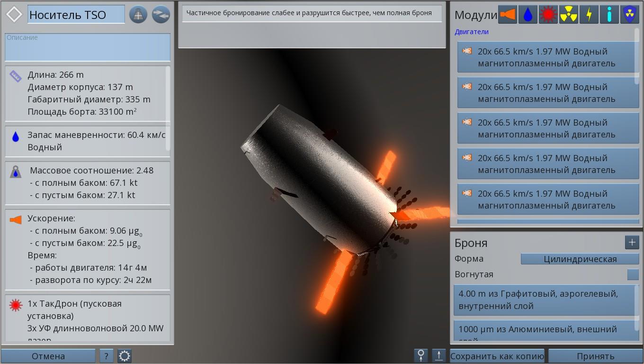Select the orange engine nozzle module icon
The image size is (644, 364).
(x=507, y=15)
